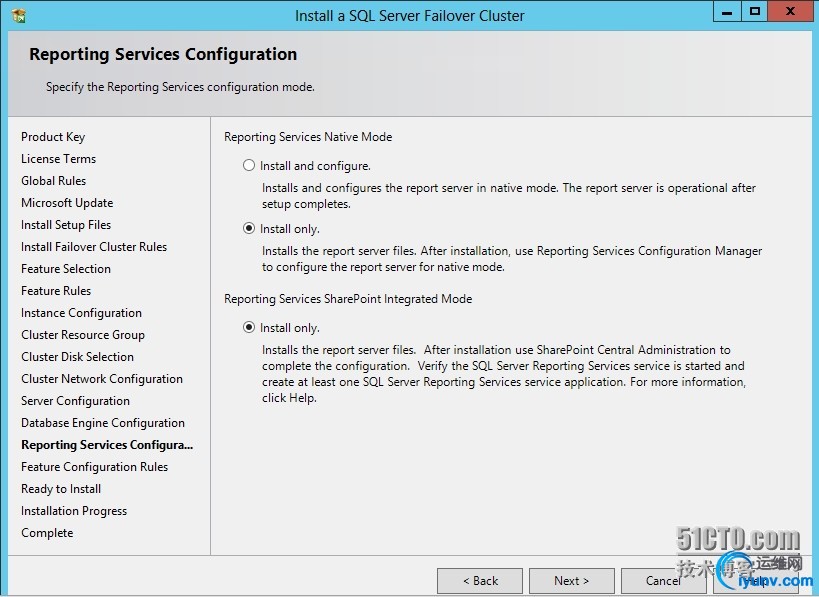Click 'Install a SQL Server Failover Cluster' title
This screenshot has width=819, height=597.
(x=410, y=16)
